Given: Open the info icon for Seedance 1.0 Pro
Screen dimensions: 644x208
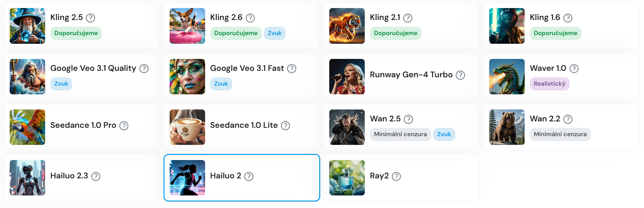Looking at the screenshot, I should point(124,126).
